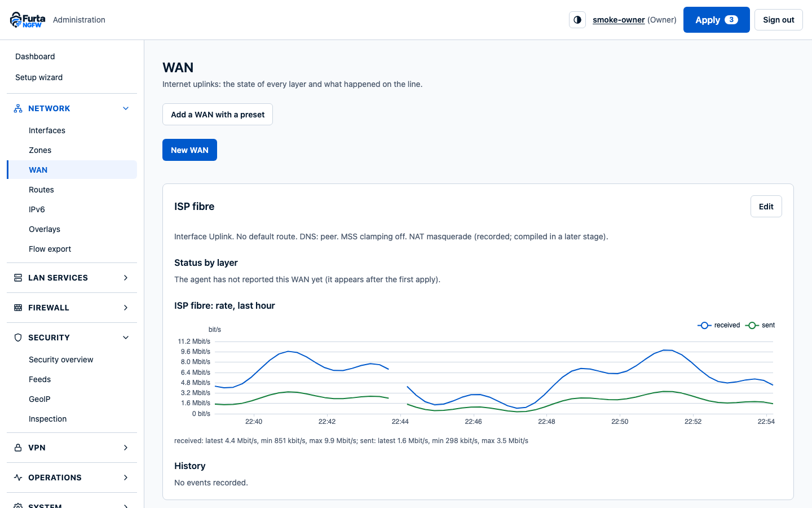Click the 22:46 time label on chart
This screenshot has width=812, height=508.
point(473,422)
